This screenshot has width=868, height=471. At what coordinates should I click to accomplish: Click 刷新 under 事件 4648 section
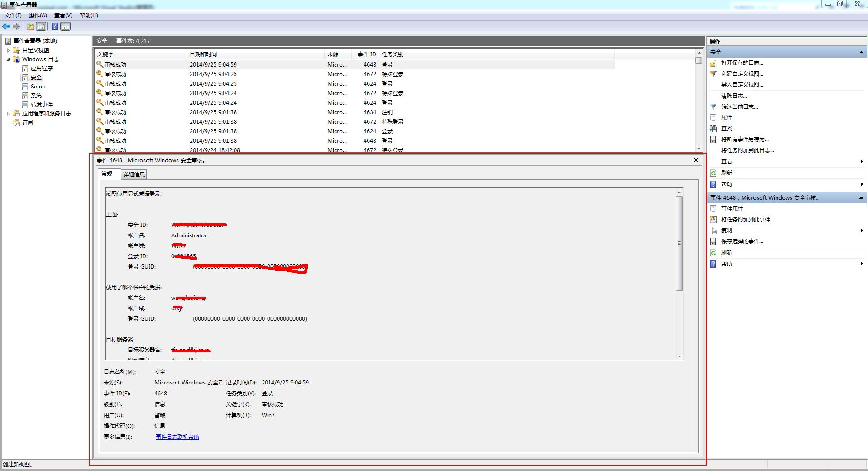click(726, 253)
